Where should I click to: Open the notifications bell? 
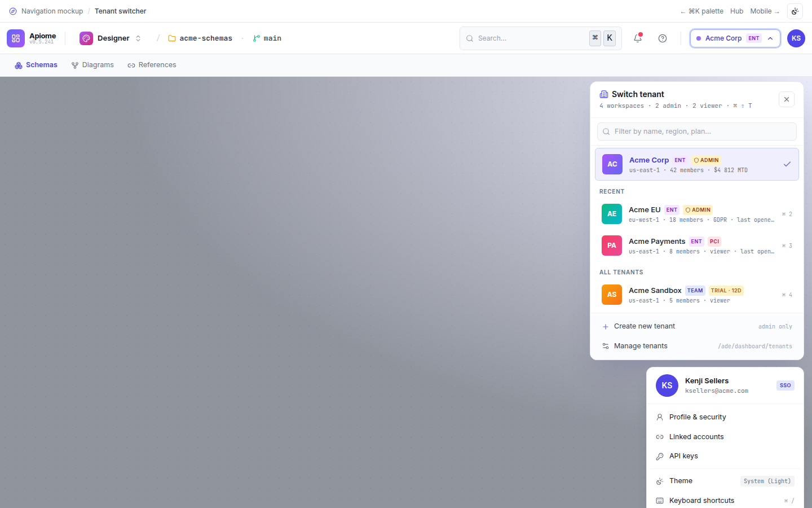point(638,38)
